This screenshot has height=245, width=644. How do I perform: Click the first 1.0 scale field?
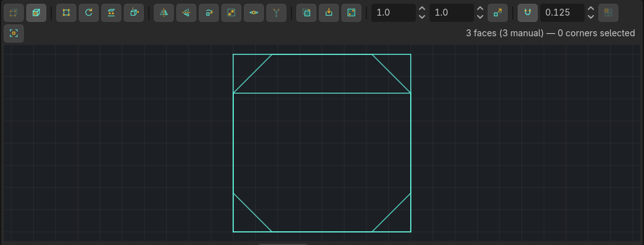click(x=393, y=12)
